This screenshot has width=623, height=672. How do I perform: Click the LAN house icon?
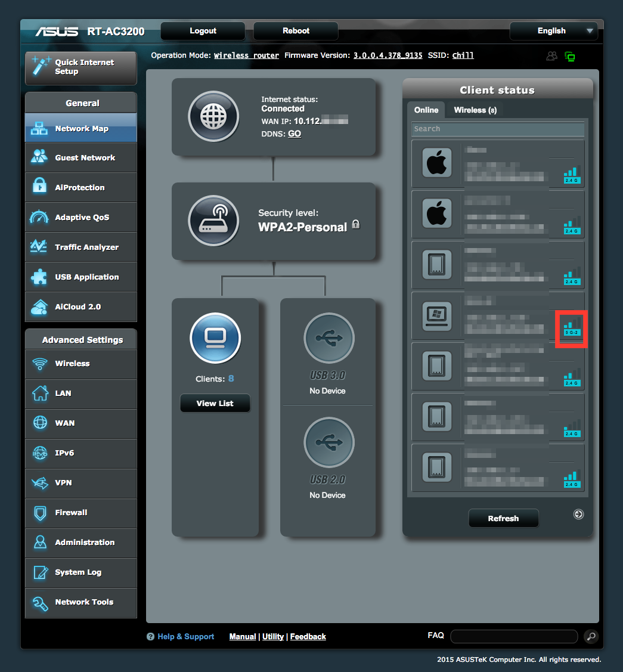(40, 393)
